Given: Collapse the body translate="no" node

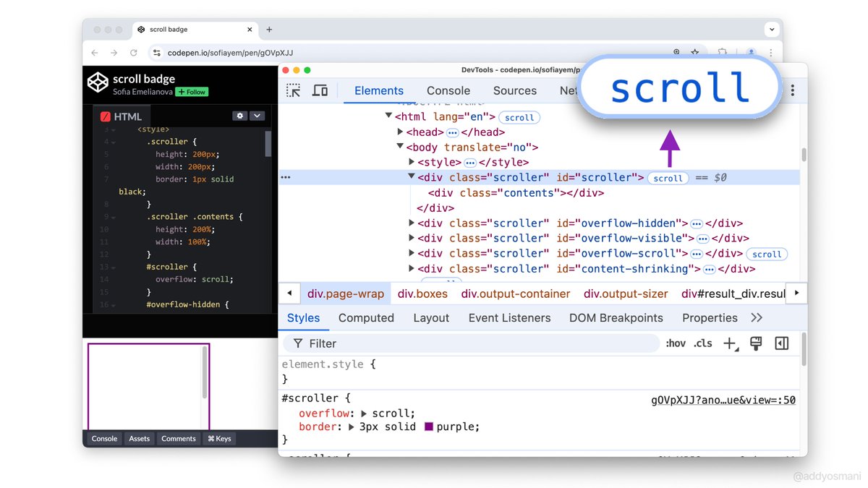Looking at the screenshot, I should click(400, 147).
